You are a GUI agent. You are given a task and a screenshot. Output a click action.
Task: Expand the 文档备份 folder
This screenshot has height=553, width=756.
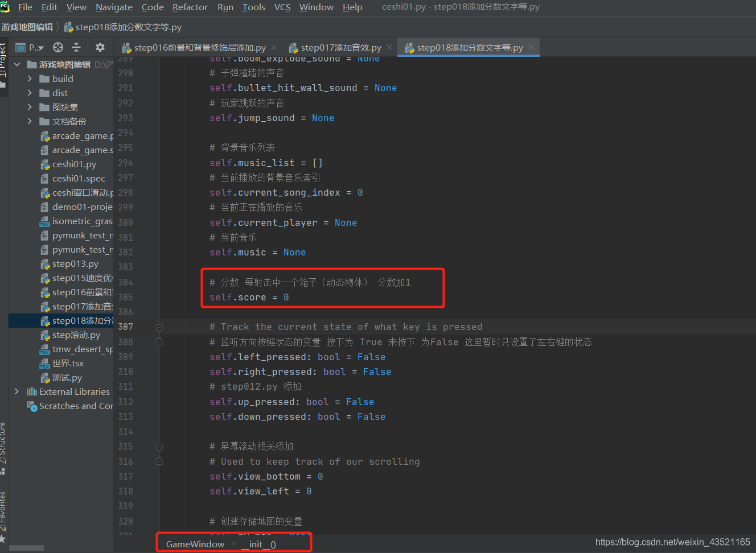(30, 121)
